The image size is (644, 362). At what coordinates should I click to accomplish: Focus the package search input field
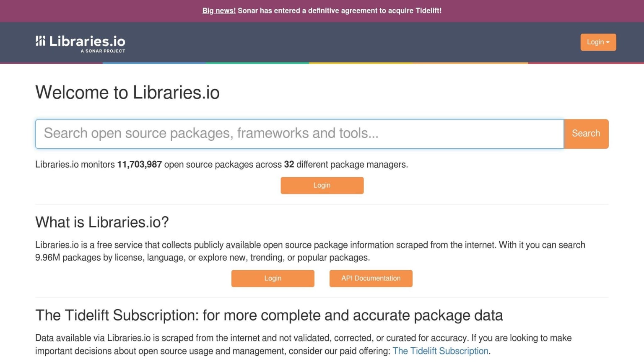point(299,134)
